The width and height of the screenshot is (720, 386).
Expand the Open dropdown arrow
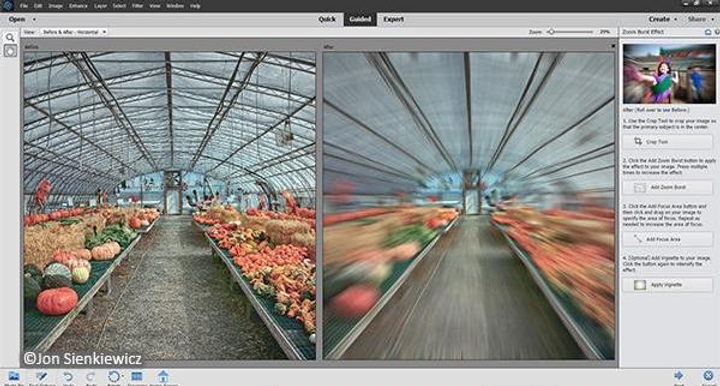[x=34, y=20]
